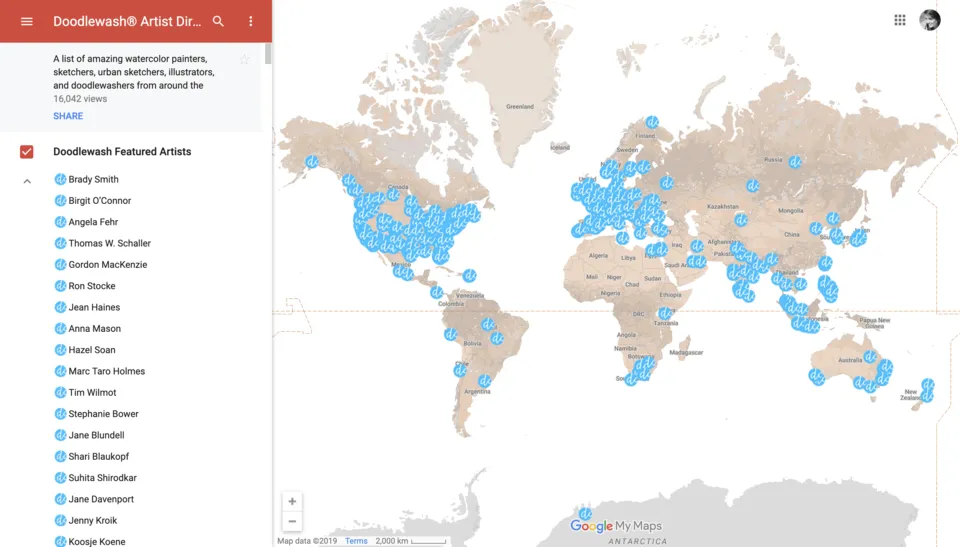
Task: Select Gordon MacKenzie entry
Action: pyautogui.click(x=107, y=265)
